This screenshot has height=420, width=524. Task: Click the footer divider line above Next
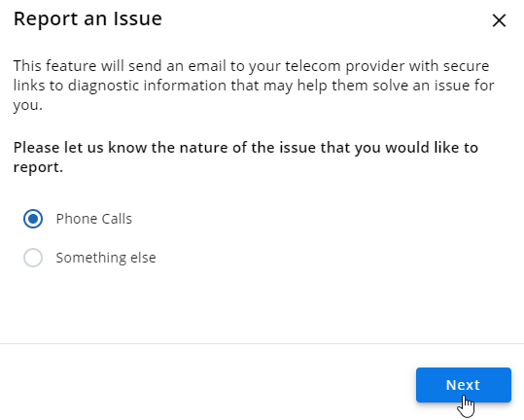[262, 343]
